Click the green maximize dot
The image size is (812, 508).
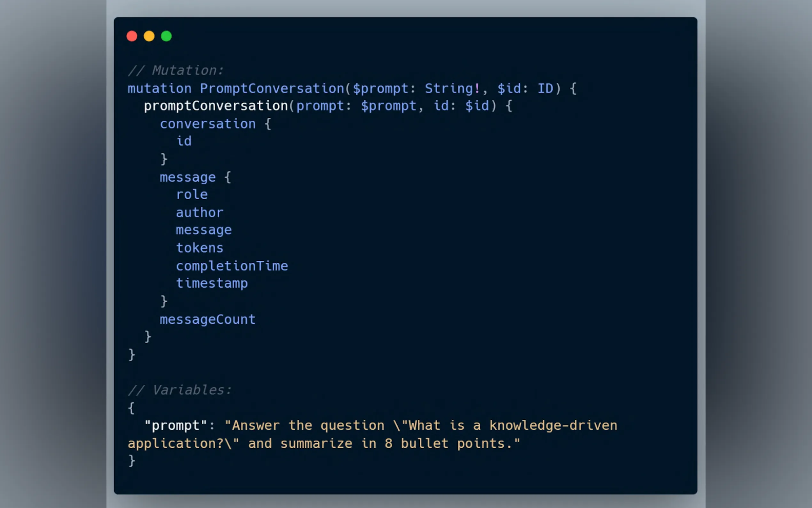167,36
